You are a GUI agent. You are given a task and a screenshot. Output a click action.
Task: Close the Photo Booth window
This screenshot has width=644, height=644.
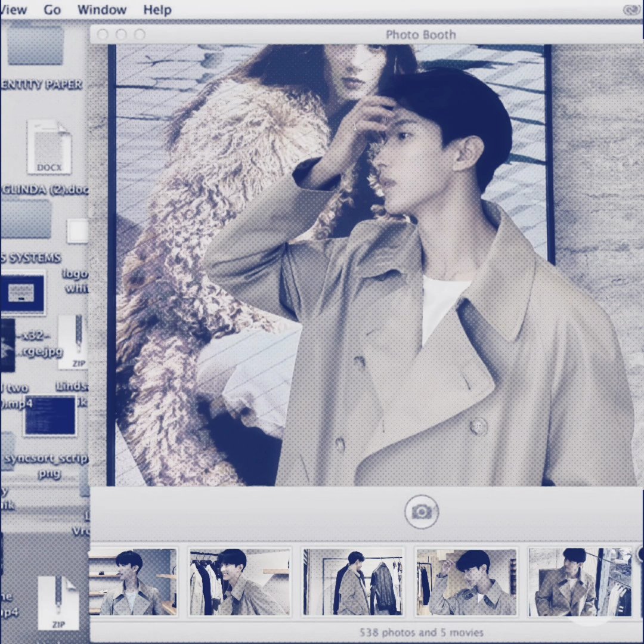pos(103,35)
